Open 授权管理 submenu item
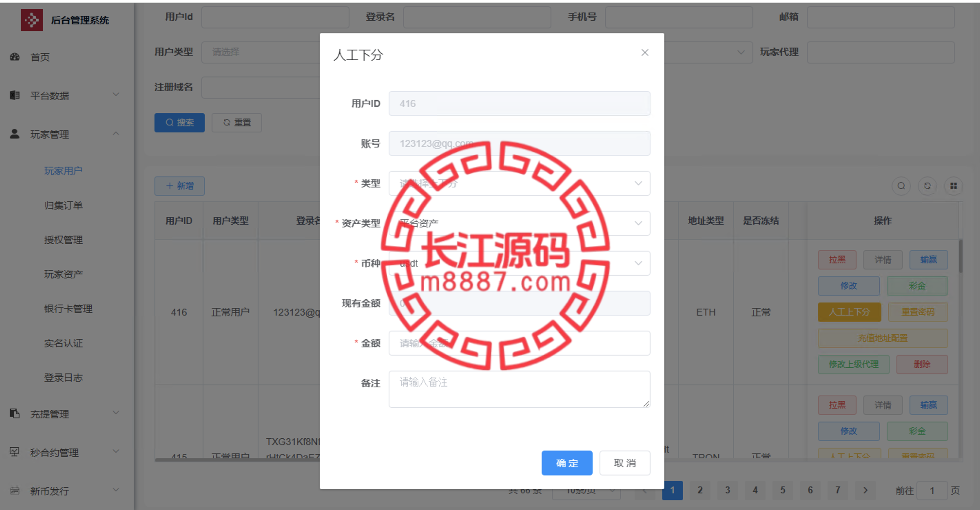980x510 pixels. coord(63,240)
